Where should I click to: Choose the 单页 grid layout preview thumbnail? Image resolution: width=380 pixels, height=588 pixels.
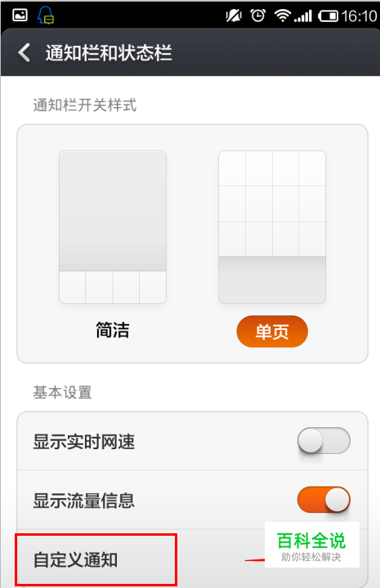[x=272, y=227]
